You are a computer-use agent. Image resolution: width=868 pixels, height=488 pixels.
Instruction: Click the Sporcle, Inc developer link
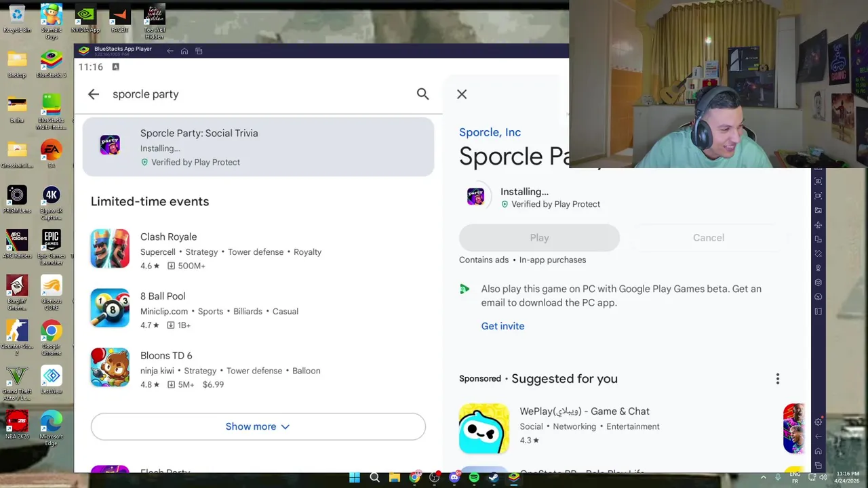tap(490, 132)
